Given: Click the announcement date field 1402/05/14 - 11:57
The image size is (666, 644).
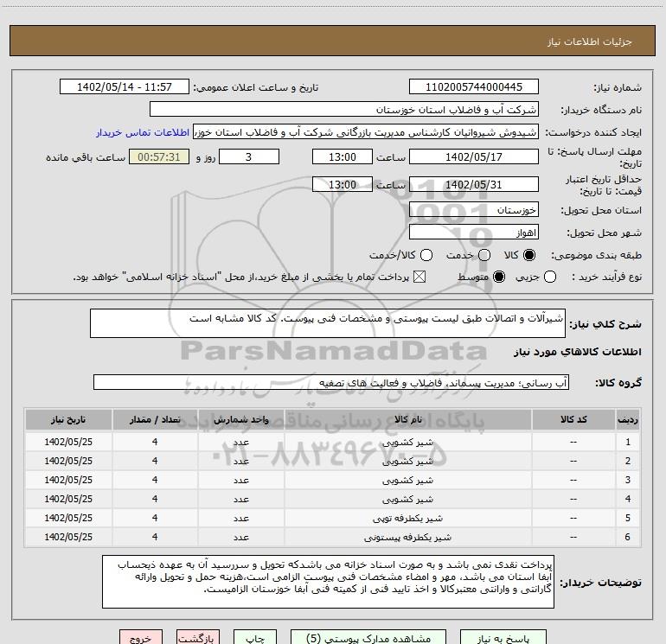Looking at the screenshot, I should point(125,86).
